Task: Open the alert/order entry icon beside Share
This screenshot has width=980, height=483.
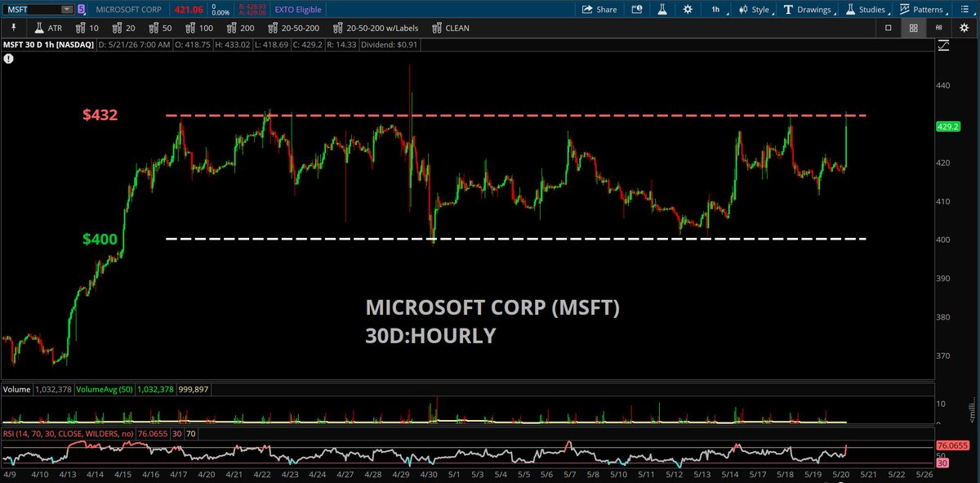Action: click(637, 10)
